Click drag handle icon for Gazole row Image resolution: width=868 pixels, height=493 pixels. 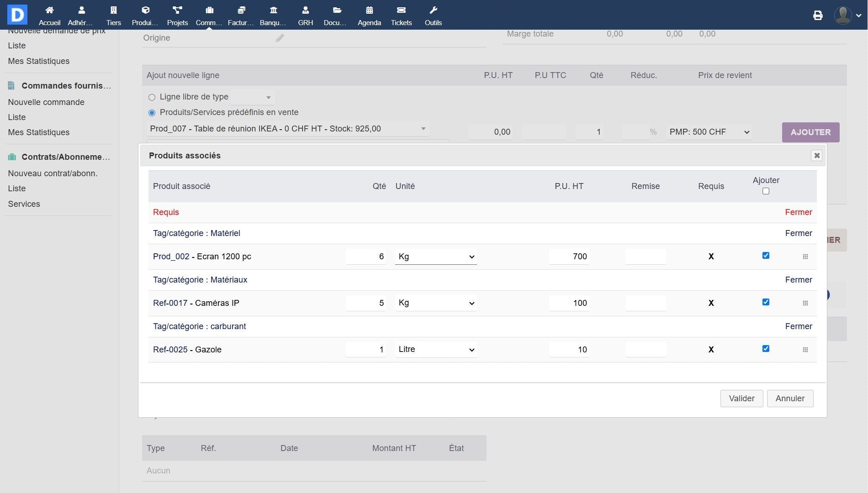tap(805, 350)
